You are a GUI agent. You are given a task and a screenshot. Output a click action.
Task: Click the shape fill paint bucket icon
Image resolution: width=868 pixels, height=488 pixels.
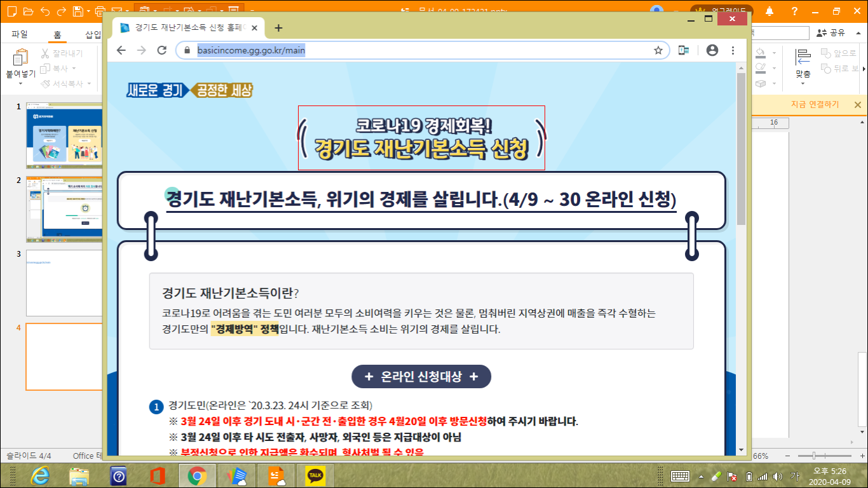pos(761,53)
